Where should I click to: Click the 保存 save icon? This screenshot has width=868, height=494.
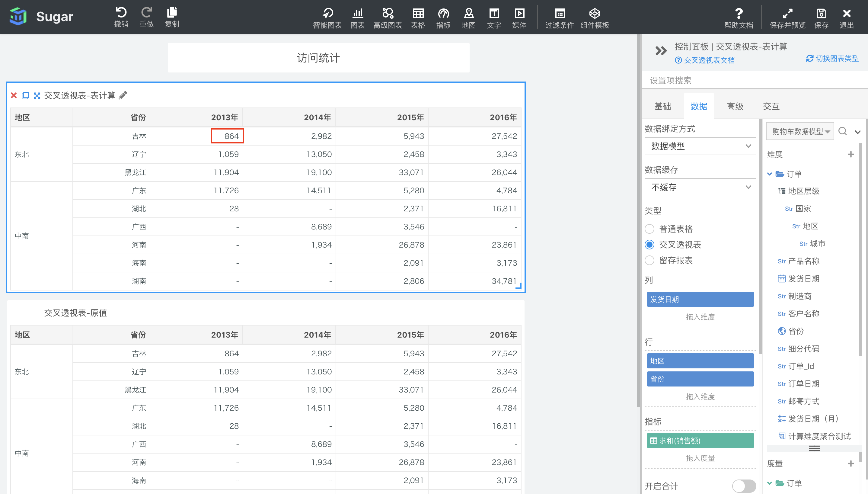(x=821, y=18)
